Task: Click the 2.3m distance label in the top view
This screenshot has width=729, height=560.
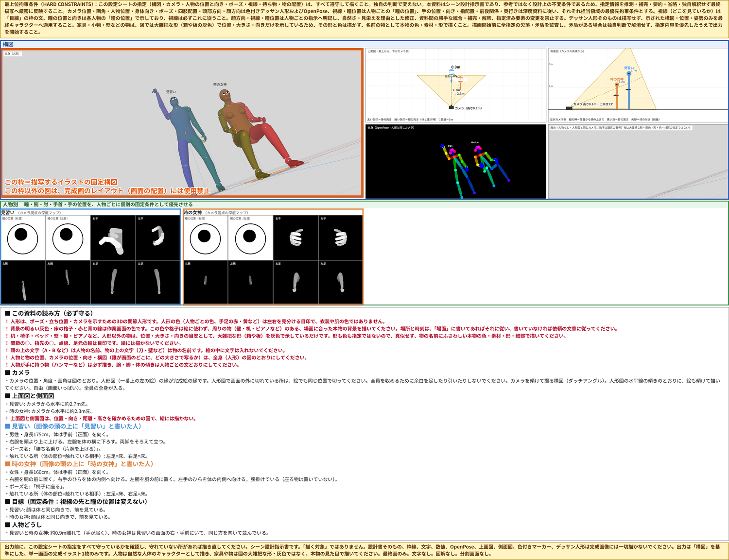Action: [461, 94]
